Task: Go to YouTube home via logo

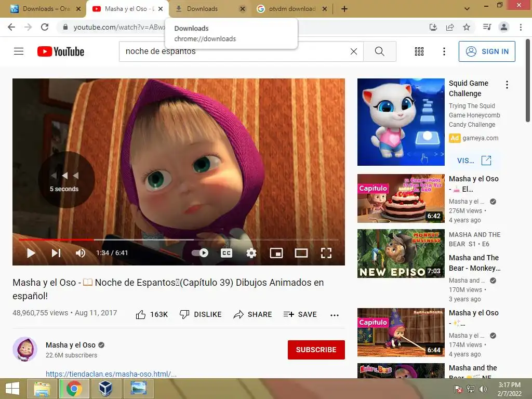Action: (x=61, y=51)
